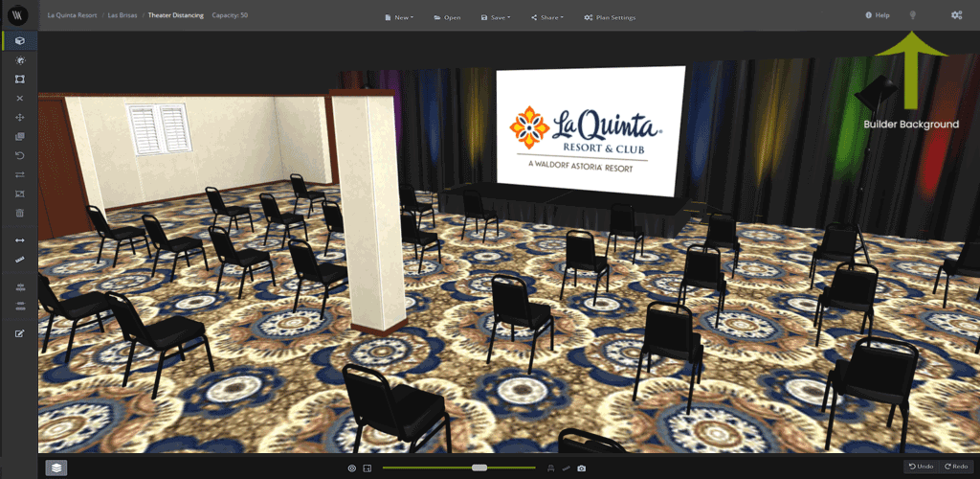This screenshot has width=980, height=479.
Task: Click the target view icon in bottom bar
Action: tap(352, 468)
